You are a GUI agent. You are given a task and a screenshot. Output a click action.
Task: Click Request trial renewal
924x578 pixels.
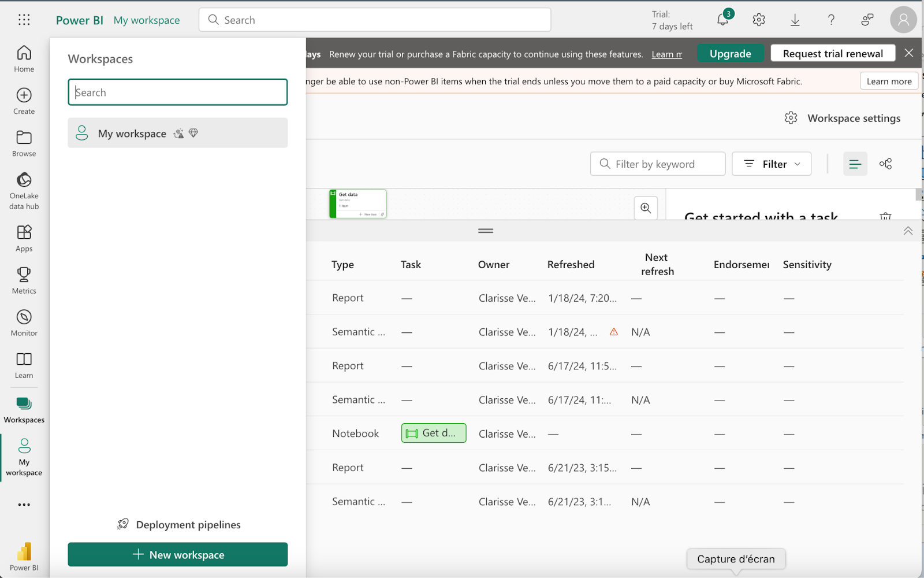pos(833,53)
